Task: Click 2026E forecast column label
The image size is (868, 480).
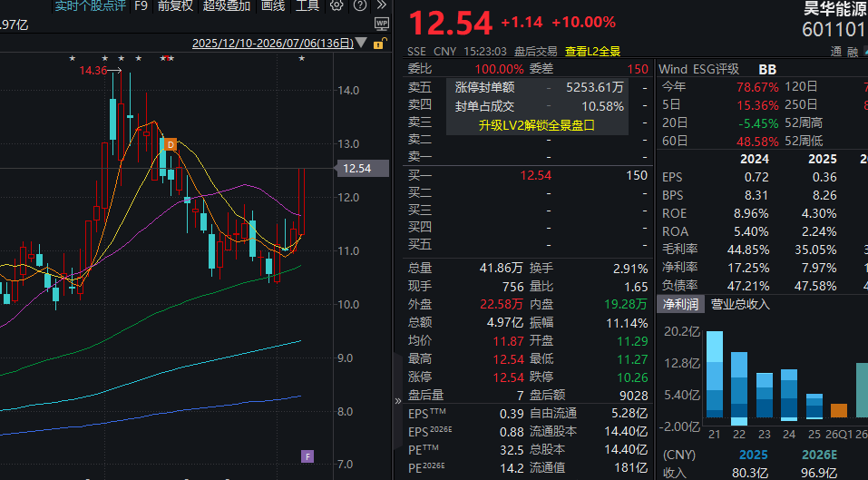Action: pos(820,455)
